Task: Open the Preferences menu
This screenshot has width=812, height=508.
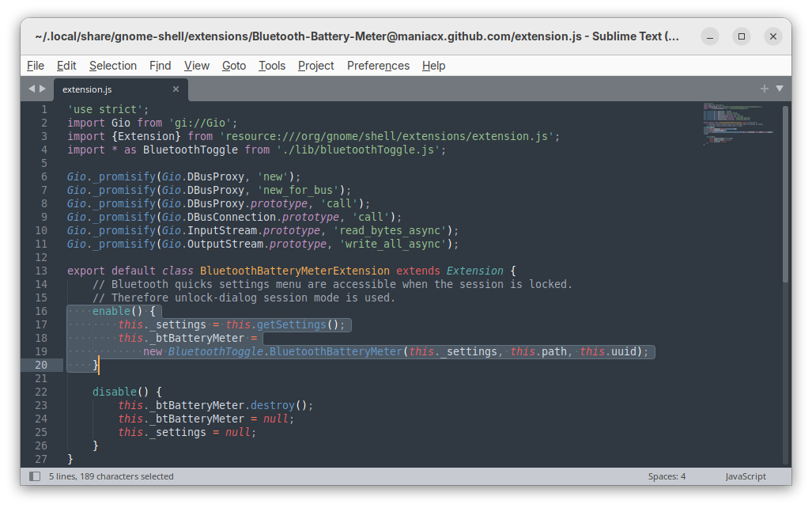Action: (378, 66)
